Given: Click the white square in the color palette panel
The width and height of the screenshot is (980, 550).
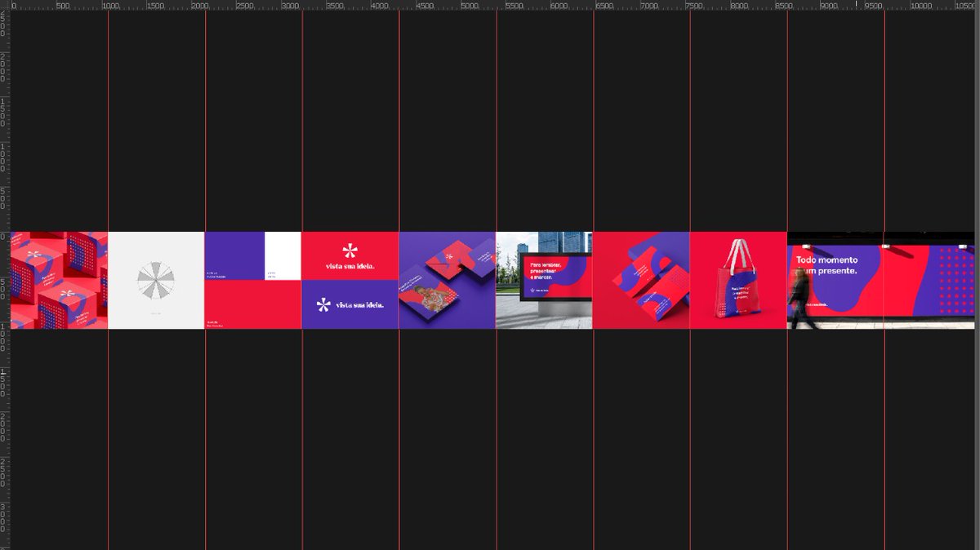Looking at the screenshot, I should (283, 255).
